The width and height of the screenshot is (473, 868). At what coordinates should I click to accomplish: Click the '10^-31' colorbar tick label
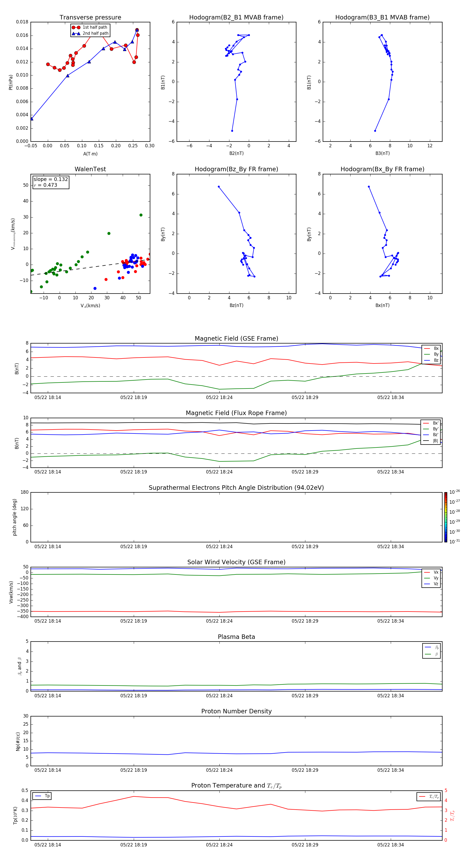(455, 542)
